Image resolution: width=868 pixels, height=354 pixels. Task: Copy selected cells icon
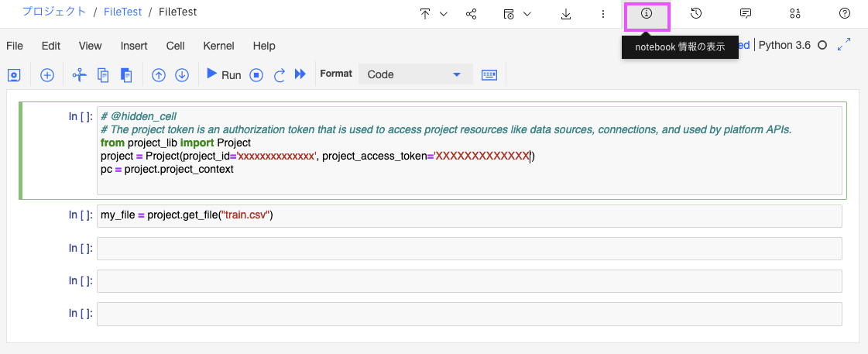pyautogui.click(x=103, y=75)
